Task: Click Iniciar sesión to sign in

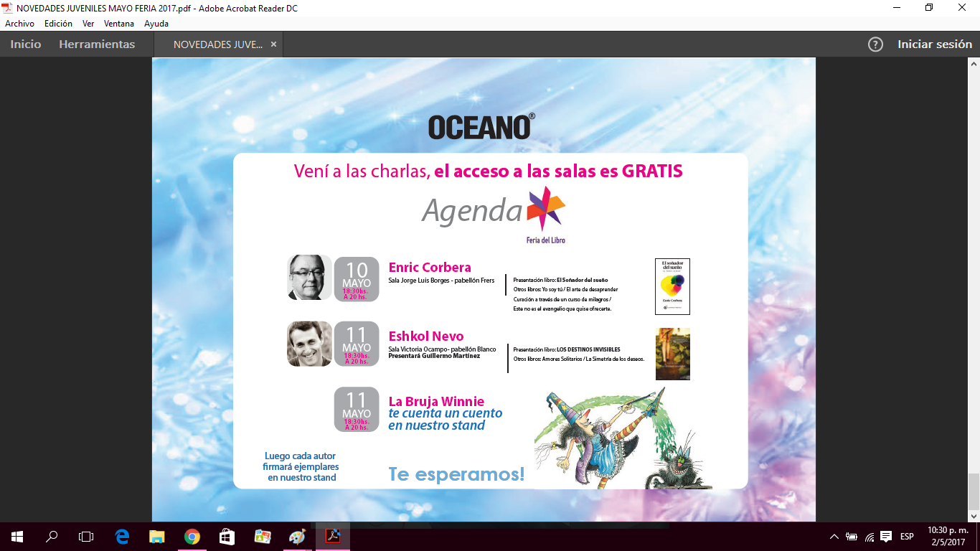Action: (x=935, y=44)
